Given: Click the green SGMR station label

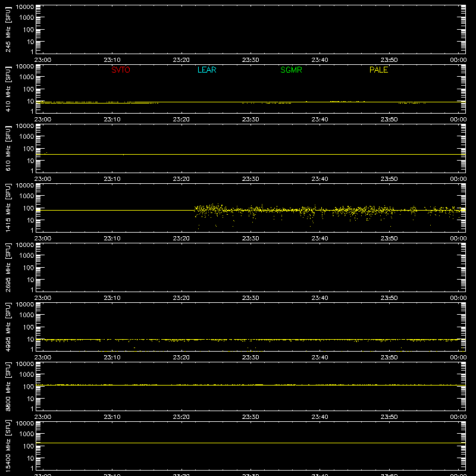Looking at the screenshot, I should coord(291,70).
